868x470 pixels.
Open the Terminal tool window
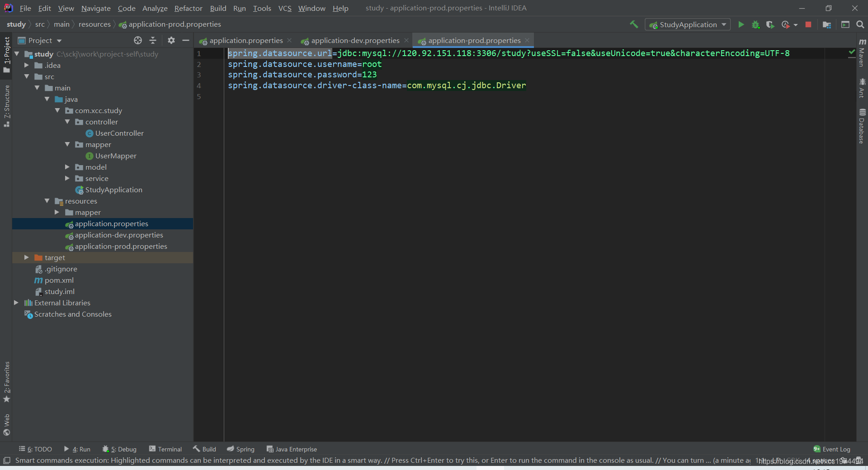(165, 449)
